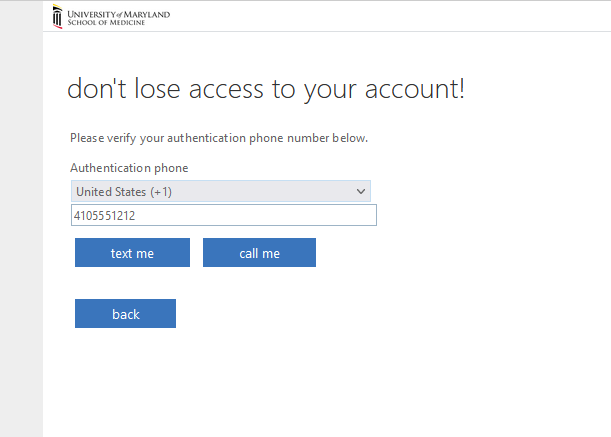611x437 pixels.
Task: Click the "Please verify" instruction text
Action: pyautogui.click(x=110, y=138)
